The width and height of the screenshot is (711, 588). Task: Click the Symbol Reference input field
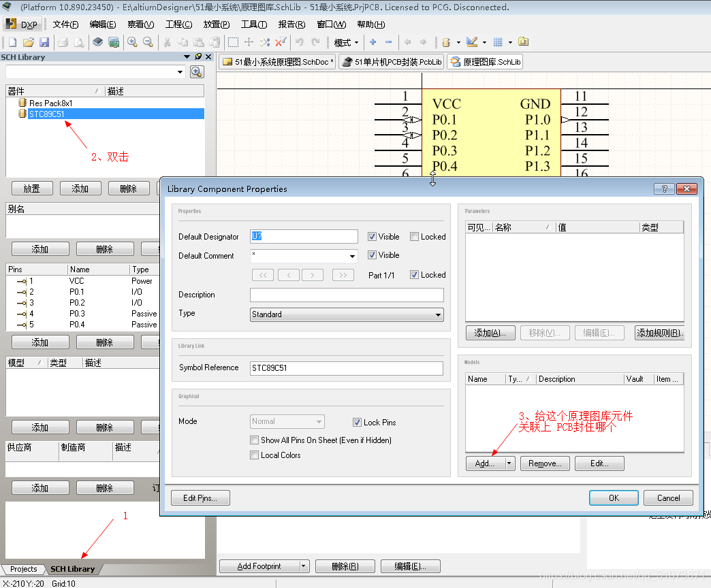point(347,368)
